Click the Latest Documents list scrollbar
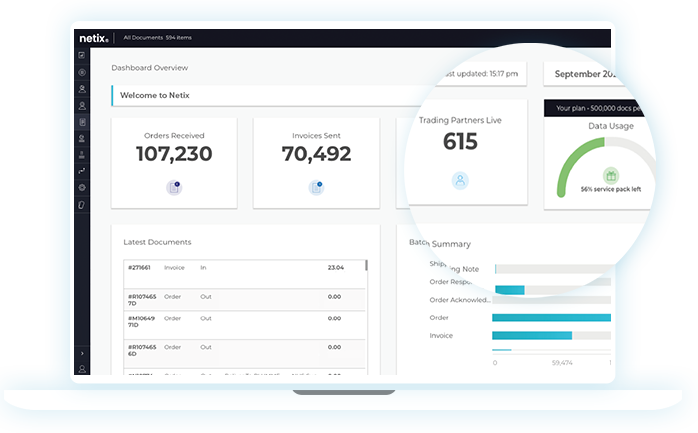 pos(366,265)
